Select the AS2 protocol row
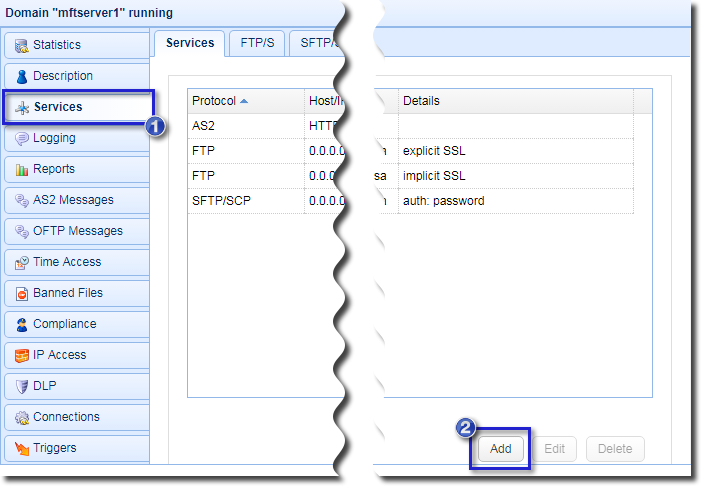Screen dimensions: 701x486 (410, 126)
